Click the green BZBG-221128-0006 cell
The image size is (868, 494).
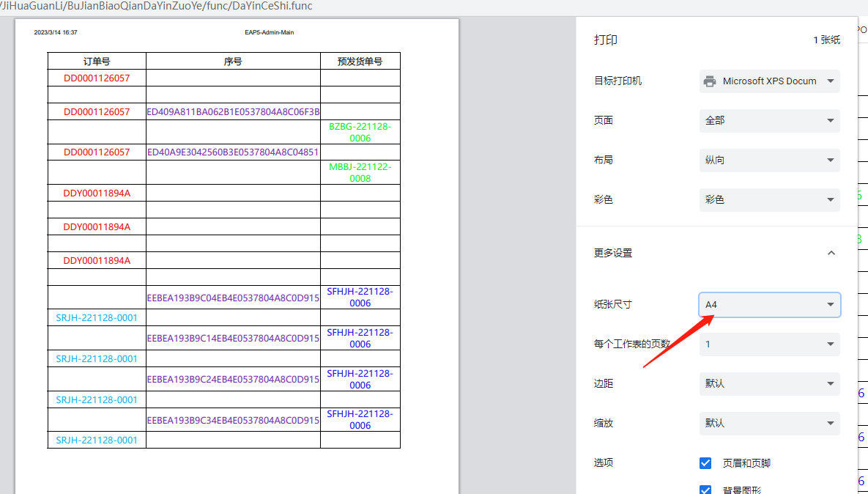tap(360, 132)
